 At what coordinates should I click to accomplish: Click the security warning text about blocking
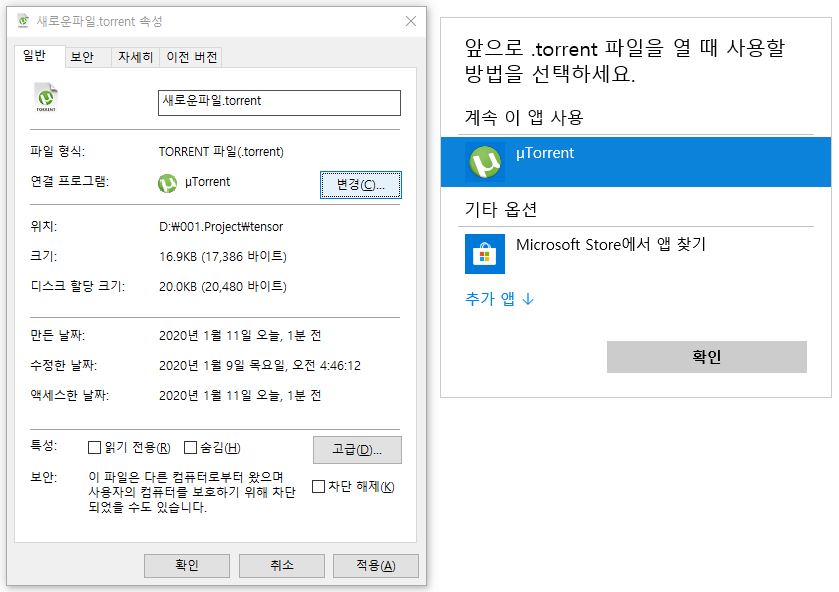[192, 492]
